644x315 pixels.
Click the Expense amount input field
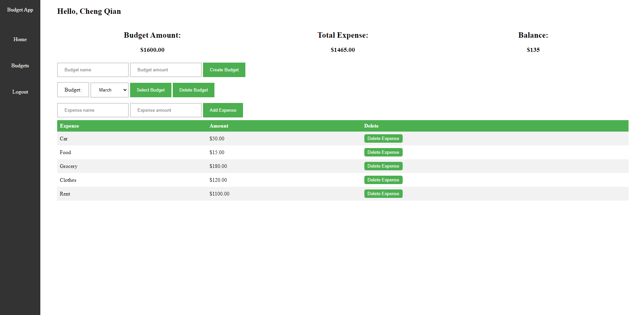[x=165, y=110]
